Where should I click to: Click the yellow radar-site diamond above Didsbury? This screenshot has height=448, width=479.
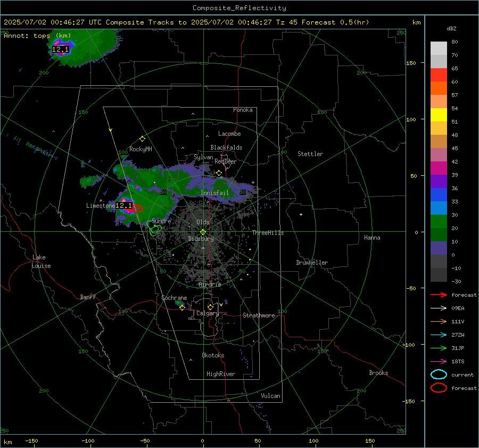[203, 232]
